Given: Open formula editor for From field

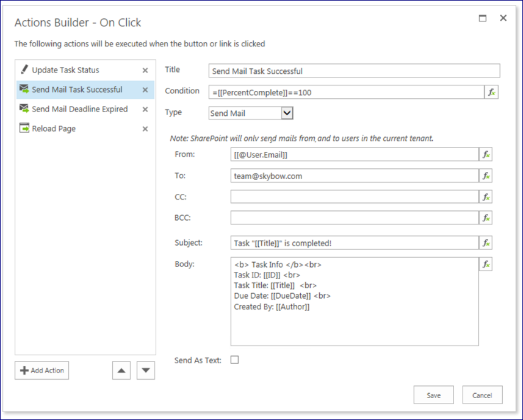Looking at the screenshot, I should [x=486, y=155].
